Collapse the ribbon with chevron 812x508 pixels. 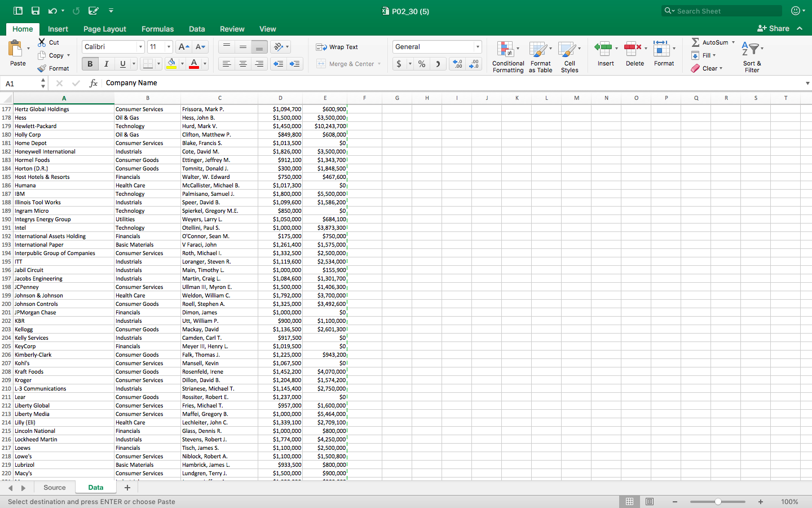coord(800,28)
